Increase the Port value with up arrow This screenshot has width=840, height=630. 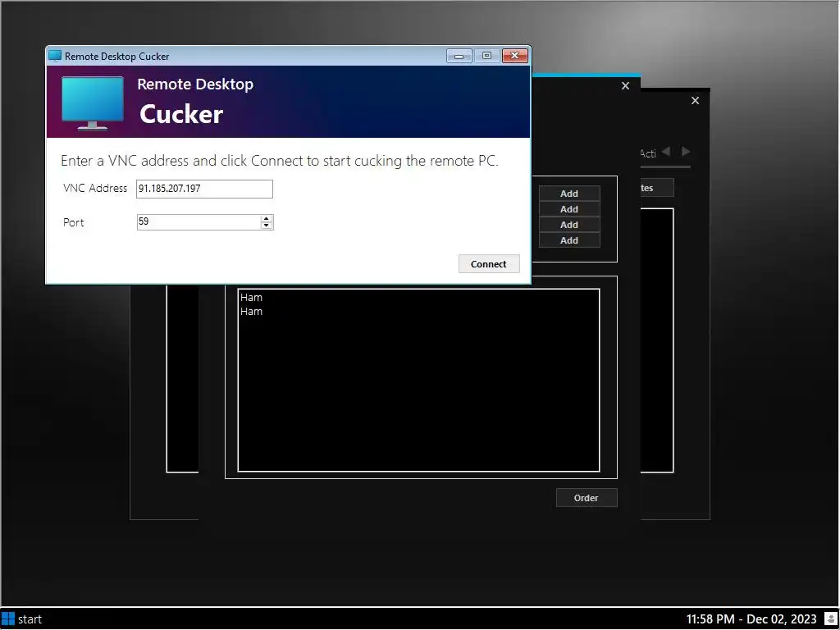tap(267, 218)
